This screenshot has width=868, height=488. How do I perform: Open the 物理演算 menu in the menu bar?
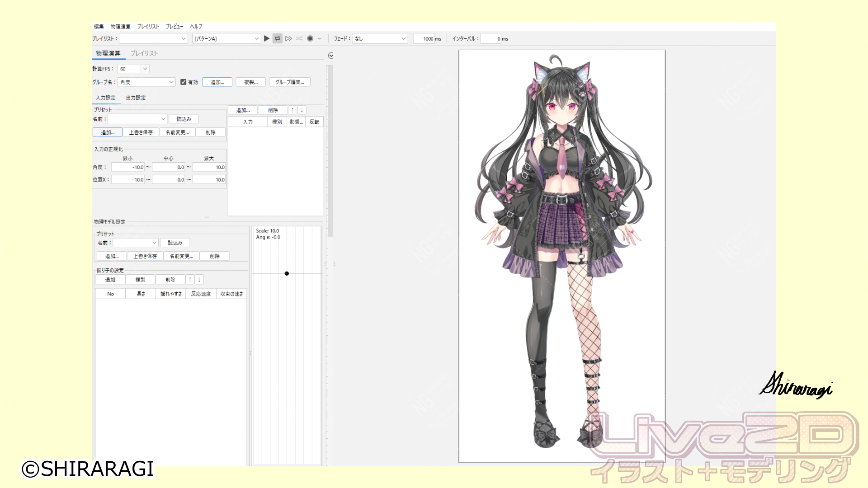121,27
